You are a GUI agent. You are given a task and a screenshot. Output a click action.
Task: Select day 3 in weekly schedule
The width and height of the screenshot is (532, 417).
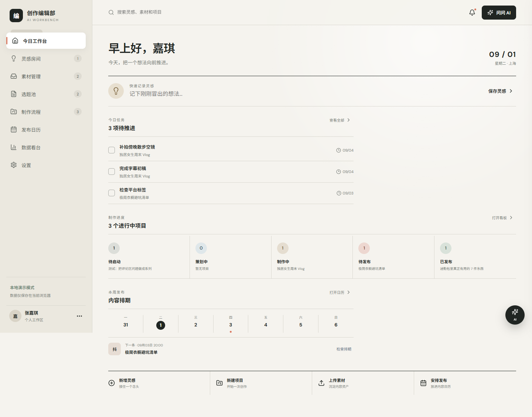pos(231,324)
